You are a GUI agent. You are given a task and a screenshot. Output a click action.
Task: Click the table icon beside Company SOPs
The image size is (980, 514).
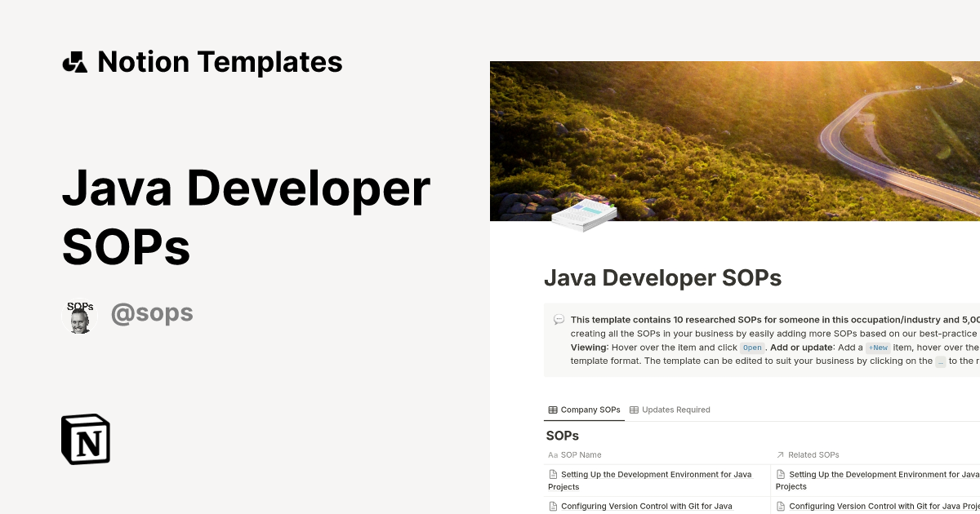click(x=553, y=410)
